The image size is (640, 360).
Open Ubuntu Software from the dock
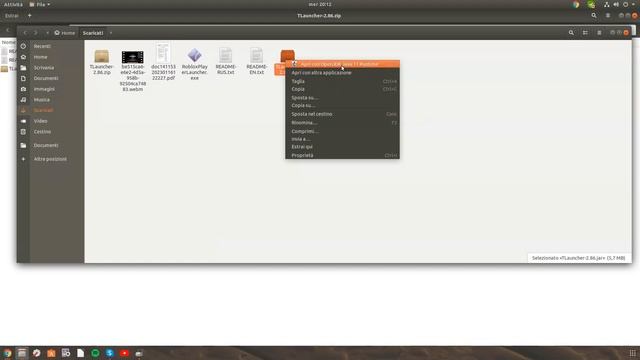click(51, 353)
